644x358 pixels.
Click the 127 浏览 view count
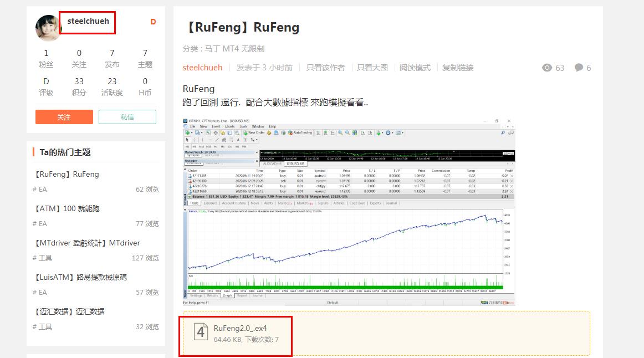145,258
